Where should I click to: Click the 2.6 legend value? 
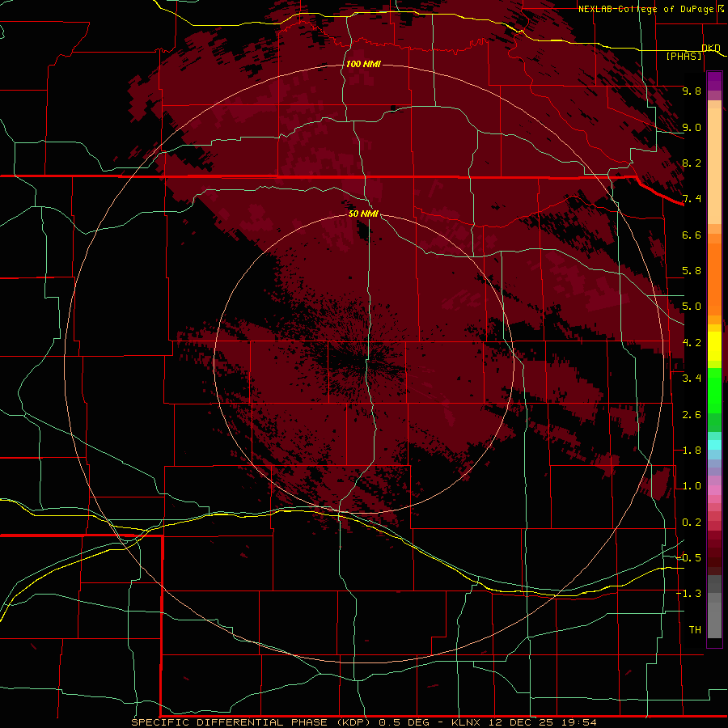coord(692,415)
